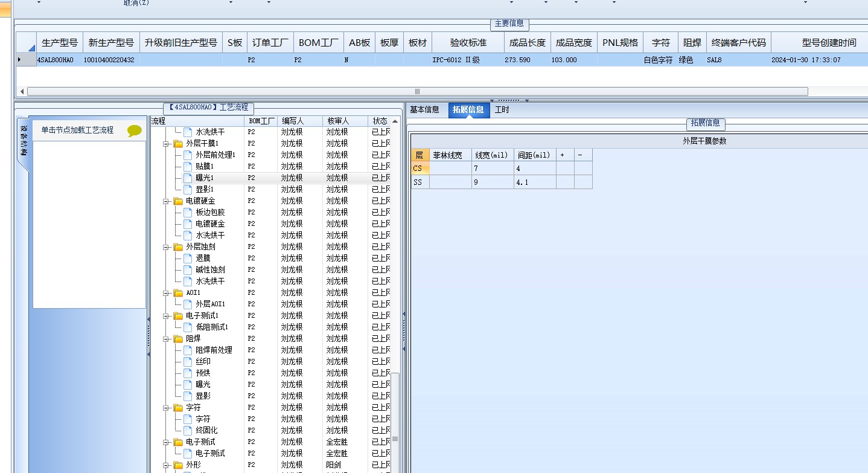Click the document icon beside 丝印
Viewport: 868px width, 473px height.
[x=188, y=362]
